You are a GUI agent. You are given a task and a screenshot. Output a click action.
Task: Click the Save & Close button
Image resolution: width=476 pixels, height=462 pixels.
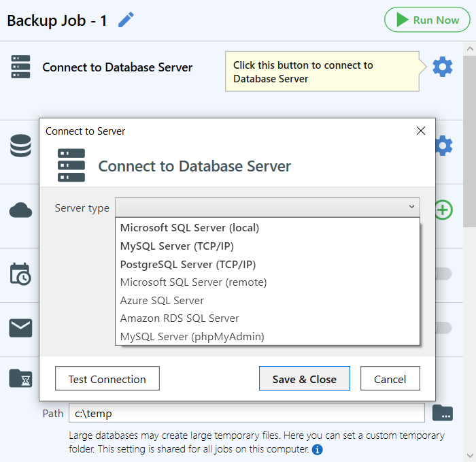[304, 379]
